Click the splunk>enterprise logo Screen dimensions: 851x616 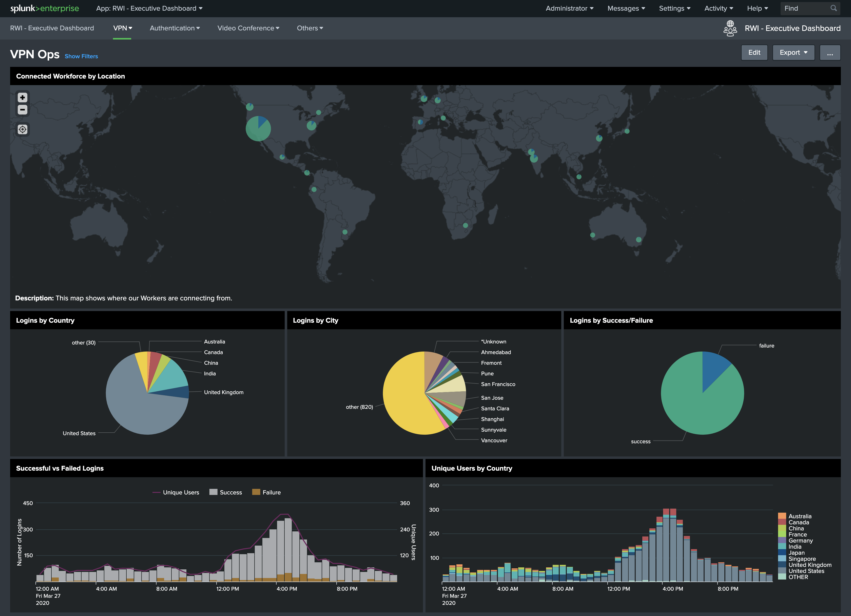45,8
